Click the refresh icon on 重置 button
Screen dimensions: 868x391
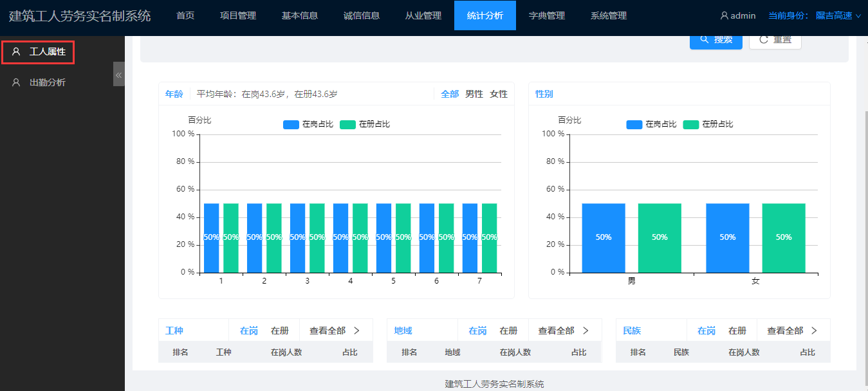coord(764,39)
